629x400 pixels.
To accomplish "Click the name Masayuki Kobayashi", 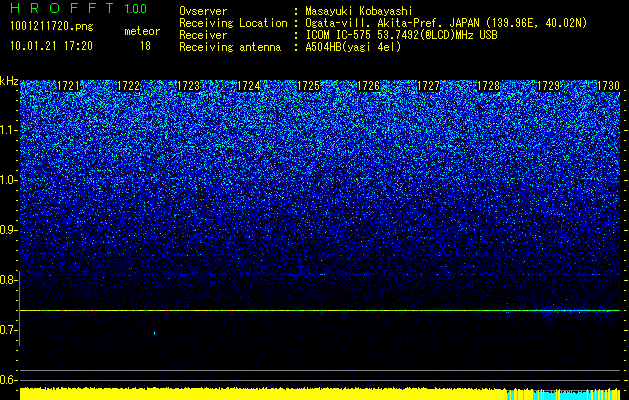I will click(x=359, y=11).
